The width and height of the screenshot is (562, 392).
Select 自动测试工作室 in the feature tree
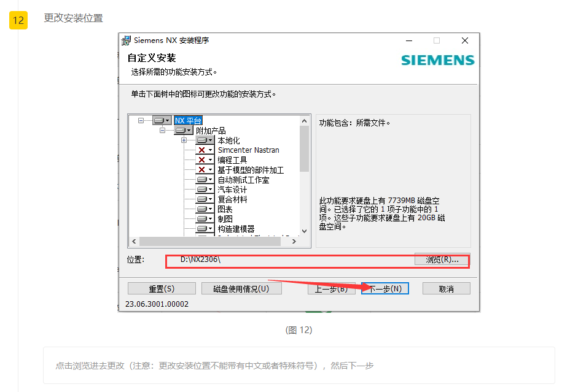click(x=243, y=180)
